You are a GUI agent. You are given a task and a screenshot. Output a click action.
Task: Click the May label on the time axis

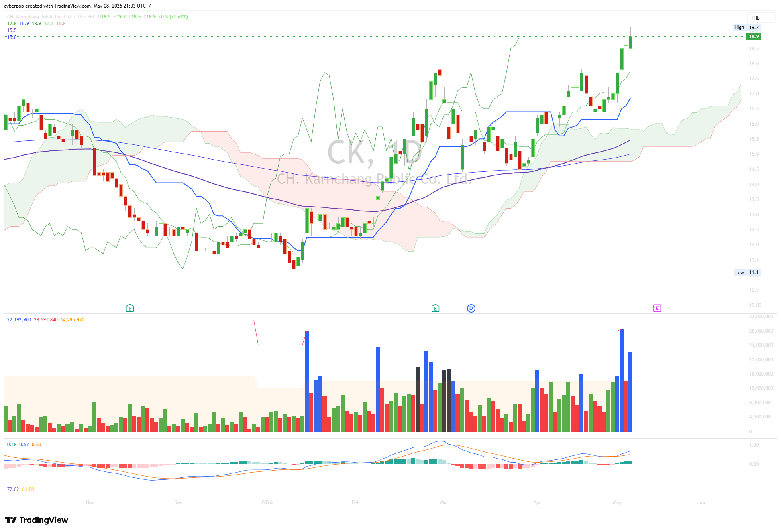[617, 502]
